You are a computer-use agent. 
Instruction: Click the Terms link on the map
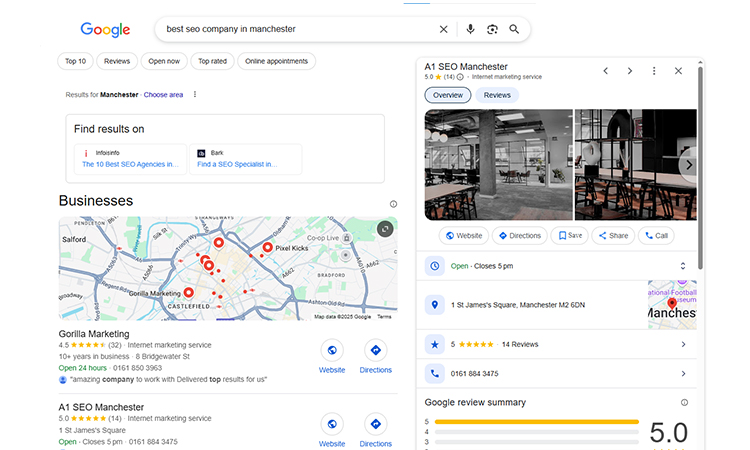[x=384, y=317]
